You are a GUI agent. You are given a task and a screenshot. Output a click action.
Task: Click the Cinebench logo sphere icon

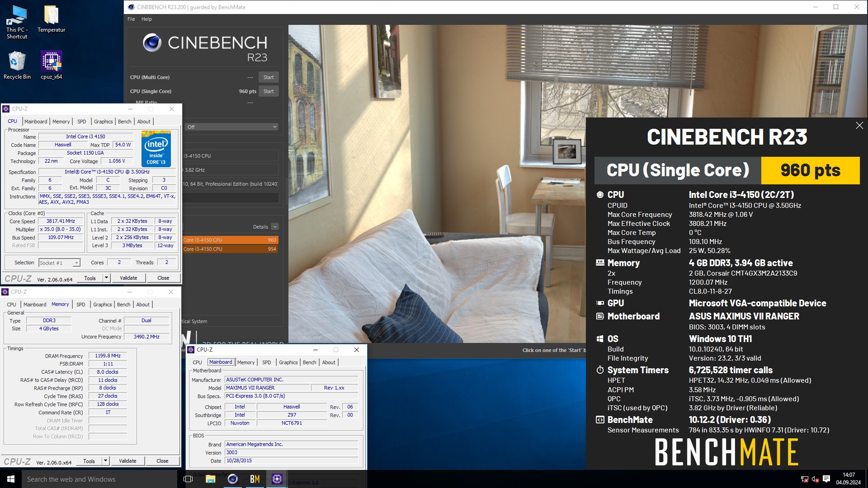(152, 42)
